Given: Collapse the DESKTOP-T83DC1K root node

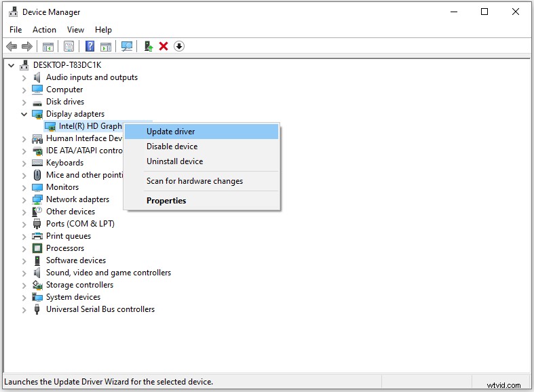Looking at the screenshot, I should pyautogui.click(x=12, y=65).
